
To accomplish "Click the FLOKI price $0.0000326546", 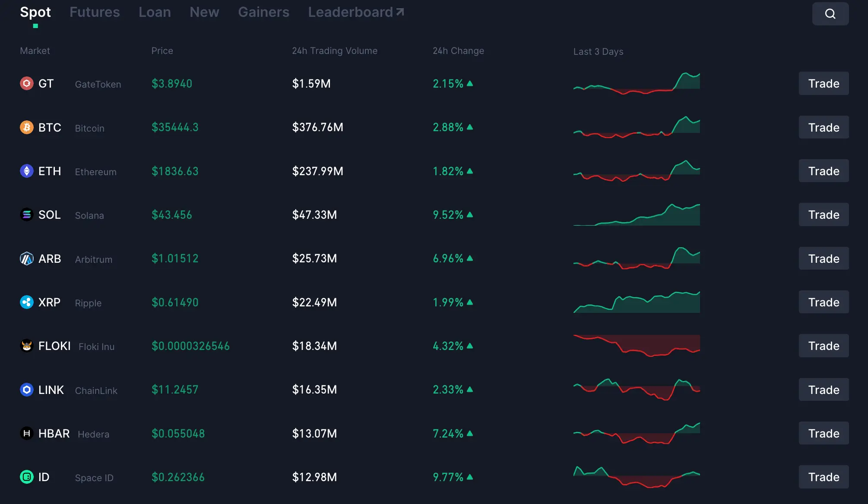I will point(190,346).
